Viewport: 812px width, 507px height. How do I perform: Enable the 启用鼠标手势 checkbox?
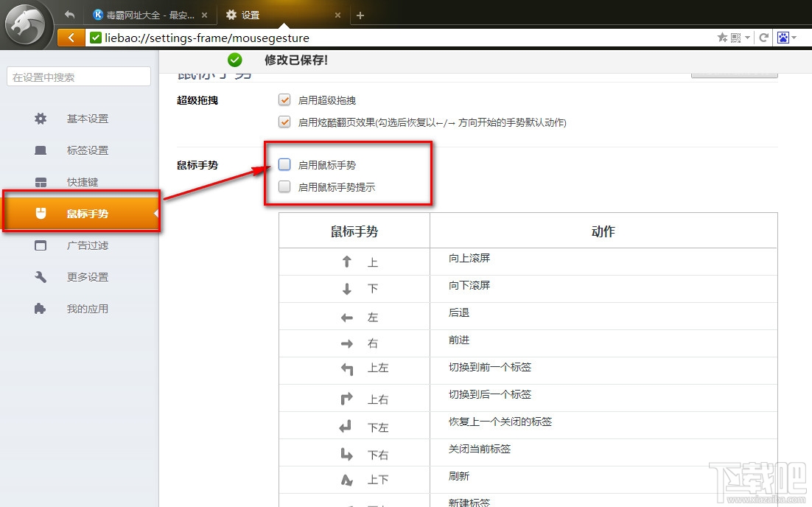284,164
